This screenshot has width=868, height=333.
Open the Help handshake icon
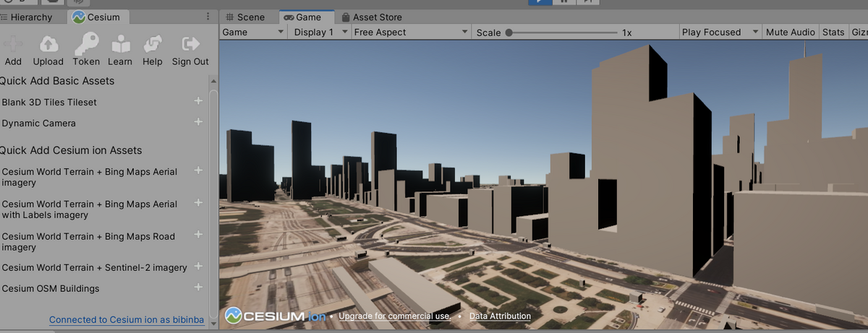(153, 45)
